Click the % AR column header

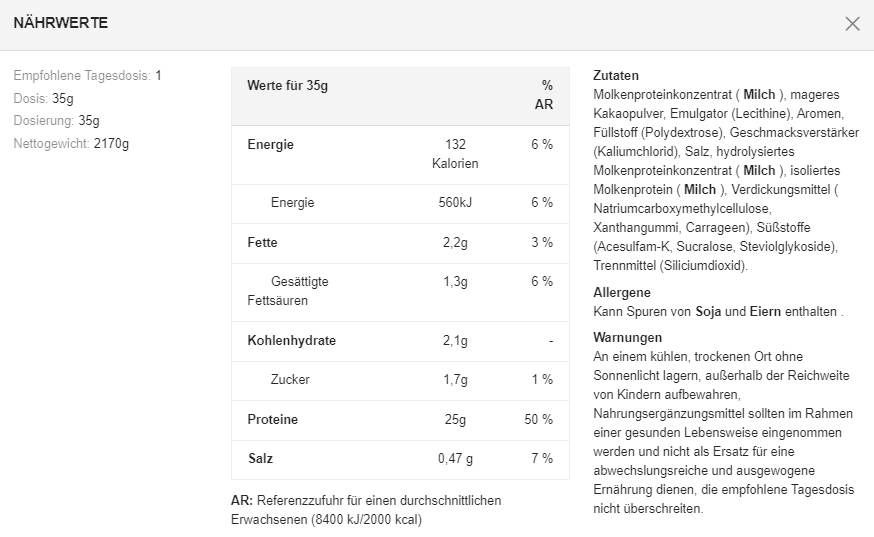coord(545,94)
